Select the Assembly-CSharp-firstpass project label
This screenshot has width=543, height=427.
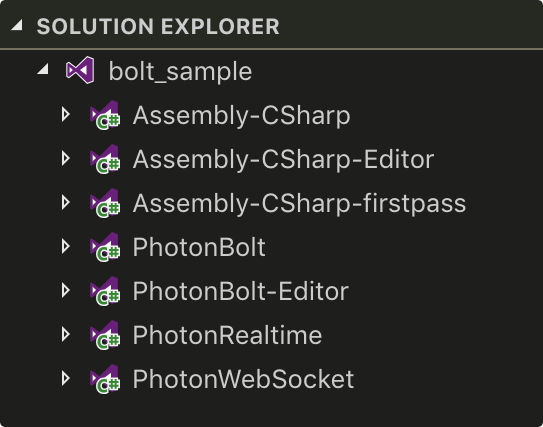(300, 204)
